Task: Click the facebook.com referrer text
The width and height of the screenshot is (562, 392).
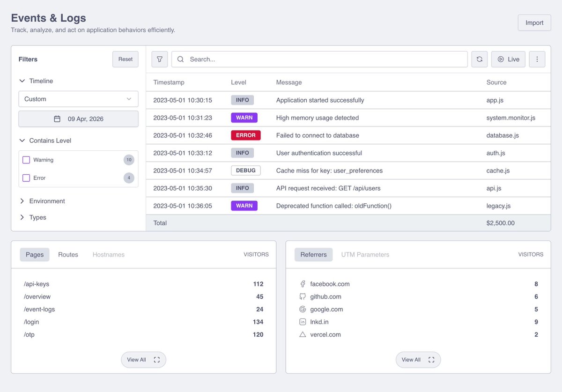Action: pos(330,284)
